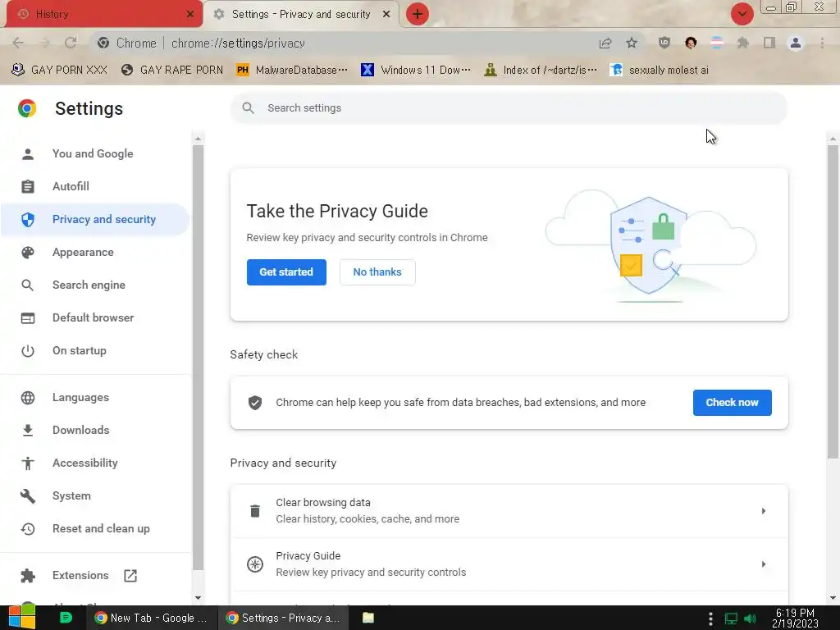Click the trash icon for Clear browsing data
The image size is (840, 630).
tap(255, 511)
